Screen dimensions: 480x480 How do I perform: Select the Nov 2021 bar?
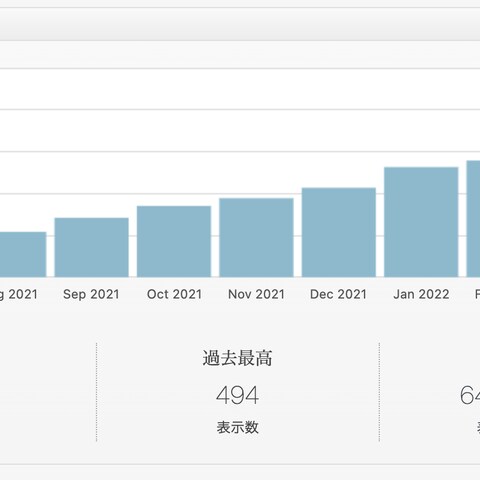[256, 238]
